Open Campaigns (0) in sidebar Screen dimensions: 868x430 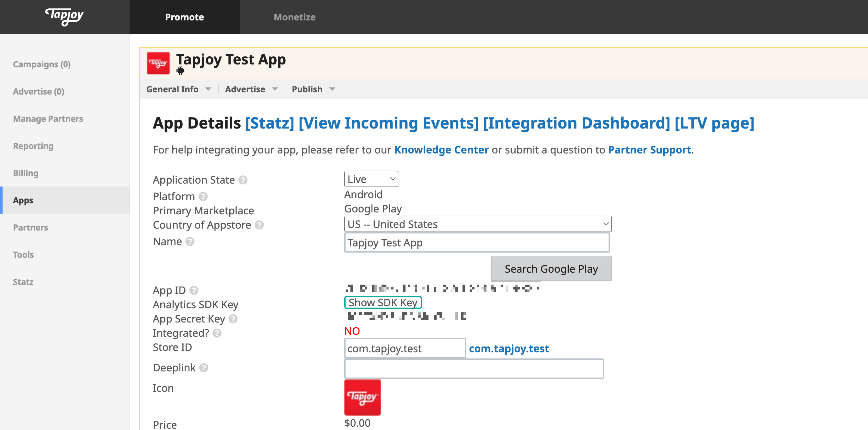(42, 64)
